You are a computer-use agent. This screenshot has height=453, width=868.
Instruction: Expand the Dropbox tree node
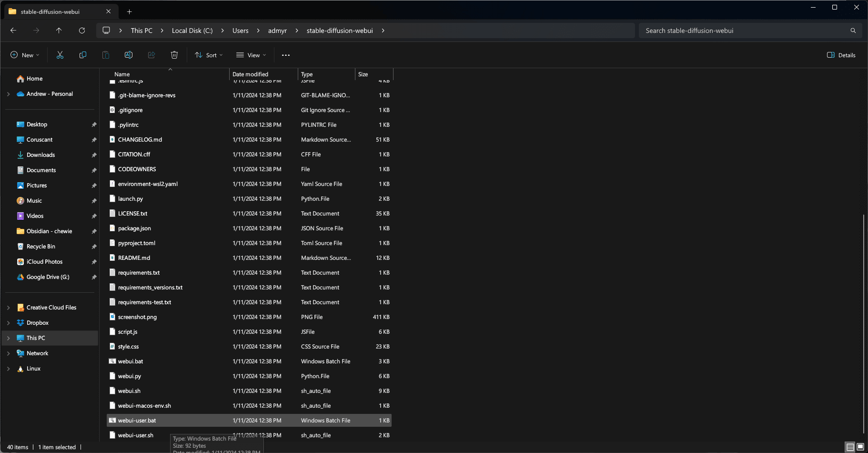pyautogui.click(x=9, y=323)
